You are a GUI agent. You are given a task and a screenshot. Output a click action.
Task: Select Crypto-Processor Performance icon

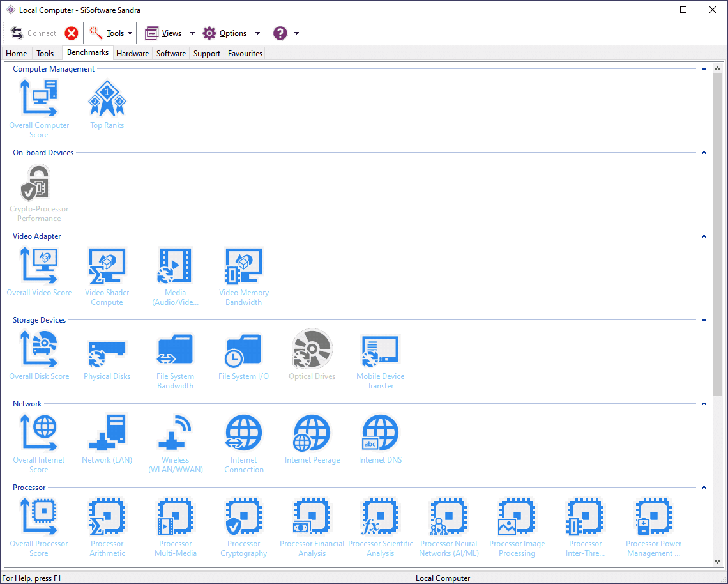click(x=39, y=192)
